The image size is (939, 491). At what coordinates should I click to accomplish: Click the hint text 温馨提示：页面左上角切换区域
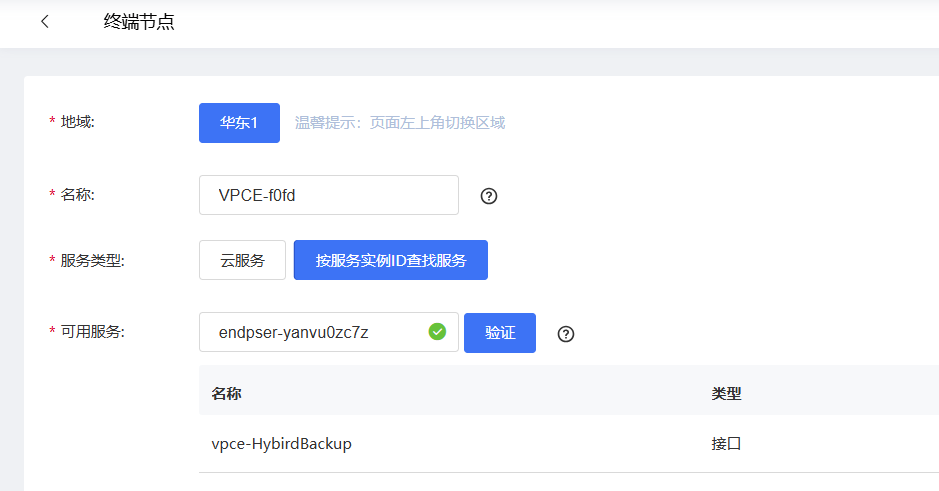pos(400,123)
